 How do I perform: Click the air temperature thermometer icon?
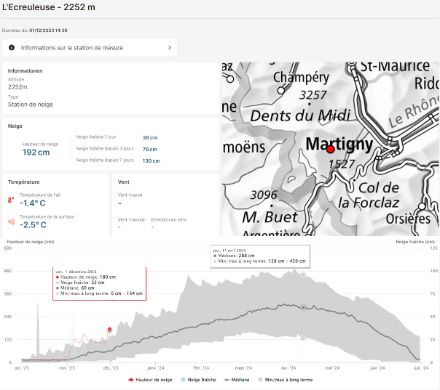[x=11, y=200]
